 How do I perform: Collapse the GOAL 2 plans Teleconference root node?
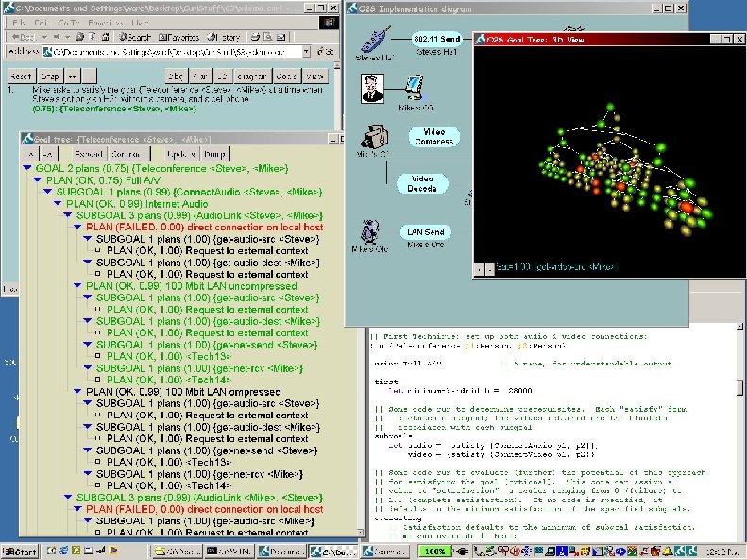27,168
